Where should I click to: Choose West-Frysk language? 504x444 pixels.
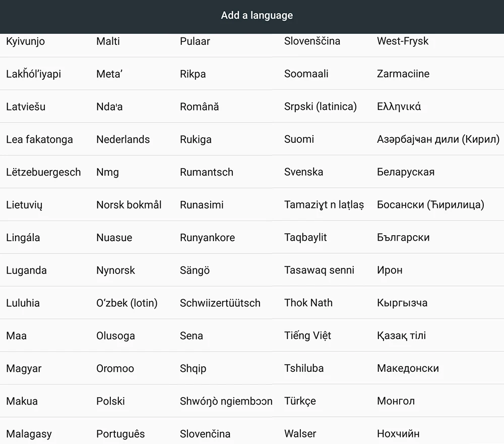pyautogui.click(x=403, y=41)
